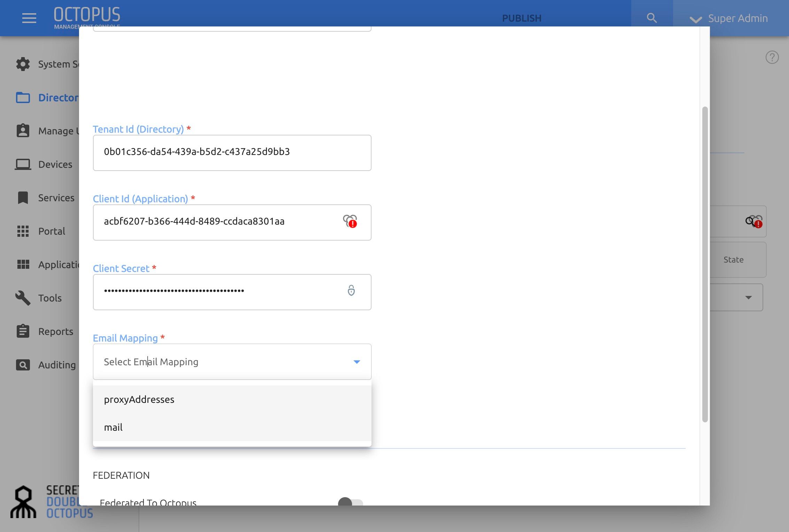Viewport: 789px width, 532px height.
Task: Open Reports in the sidebar
Action: point(56,331)
